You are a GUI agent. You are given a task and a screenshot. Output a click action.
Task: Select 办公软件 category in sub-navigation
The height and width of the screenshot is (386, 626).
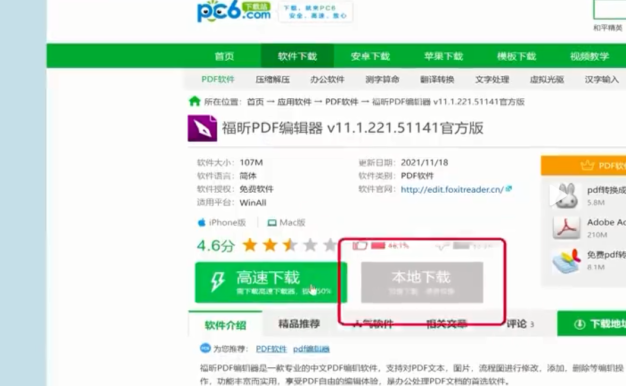pos(327,79)
